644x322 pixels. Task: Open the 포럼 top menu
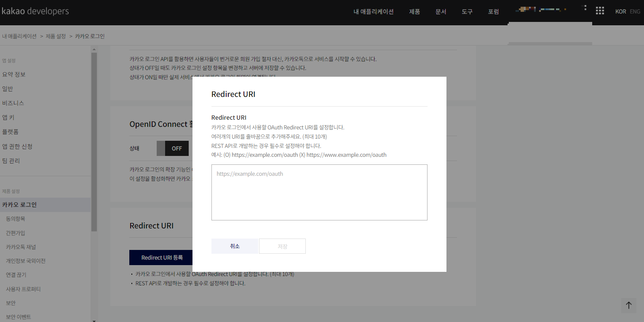pos(494,12)
